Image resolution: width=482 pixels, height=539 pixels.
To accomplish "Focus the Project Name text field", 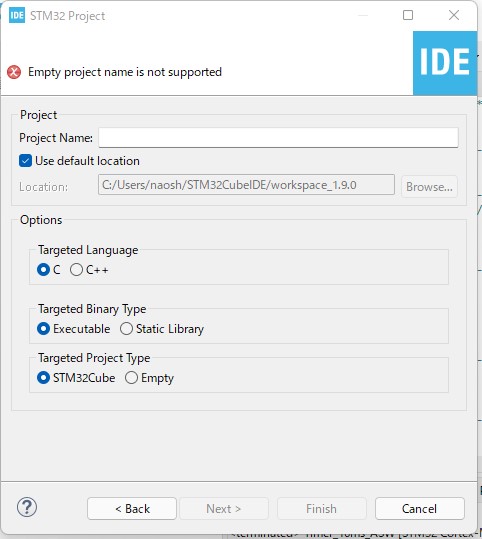I will tap(278, 138).
